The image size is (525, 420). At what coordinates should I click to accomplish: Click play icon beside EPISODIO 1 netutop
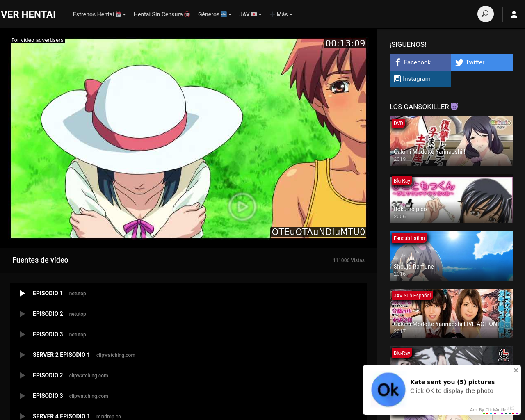[x=23, y=293]
